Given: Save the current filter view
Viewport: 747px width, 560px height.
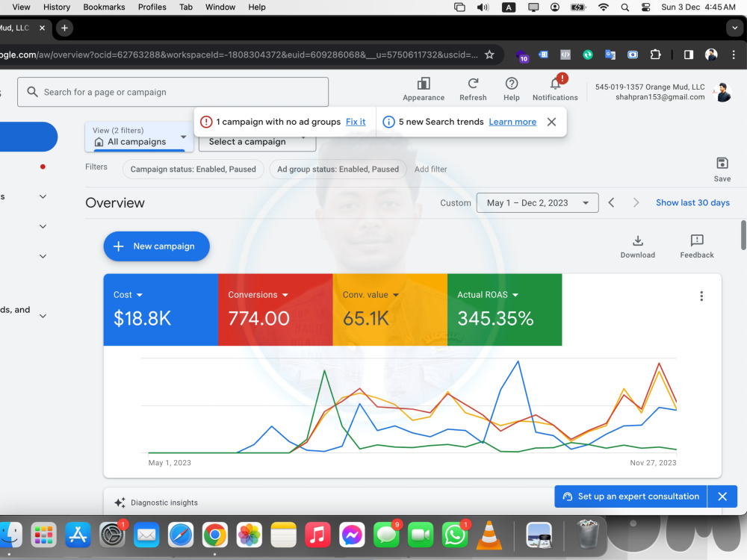Looking at the screenshot, I should coord(722,169).
